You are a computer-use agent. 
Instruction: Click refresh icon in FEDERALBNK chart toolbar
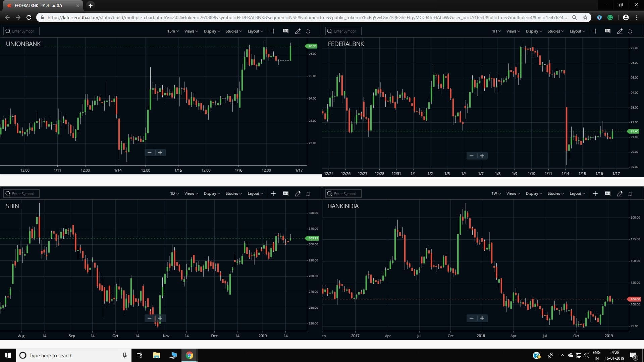pos(630,31)
